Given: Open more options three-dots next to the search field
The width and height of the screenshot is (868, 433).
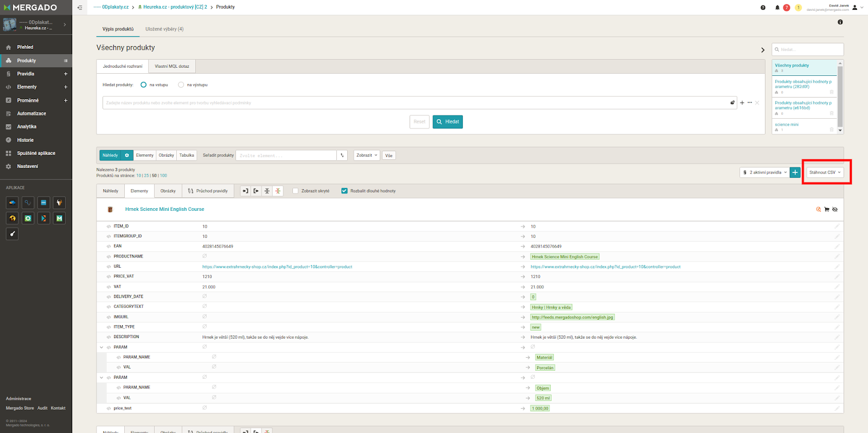Looking at the screenshot, I should [x=750, y=102].
